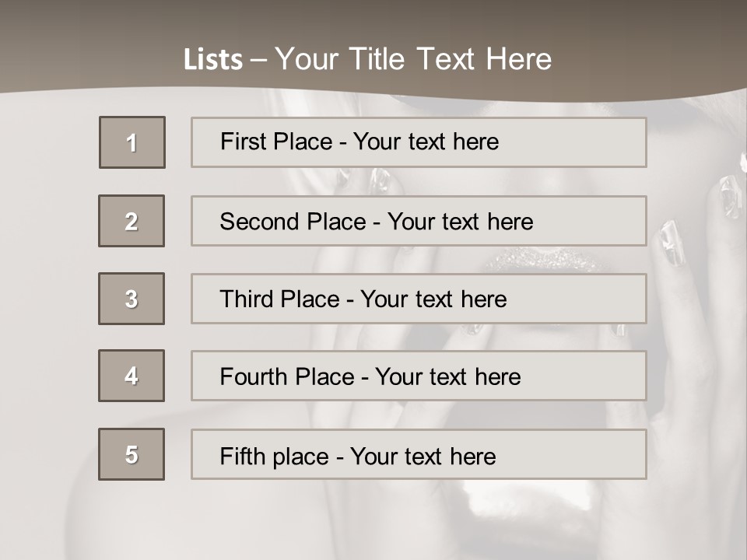Click the glittery lips in background photo
Viewport: 747px width, 560px height.
coord(545,259)
